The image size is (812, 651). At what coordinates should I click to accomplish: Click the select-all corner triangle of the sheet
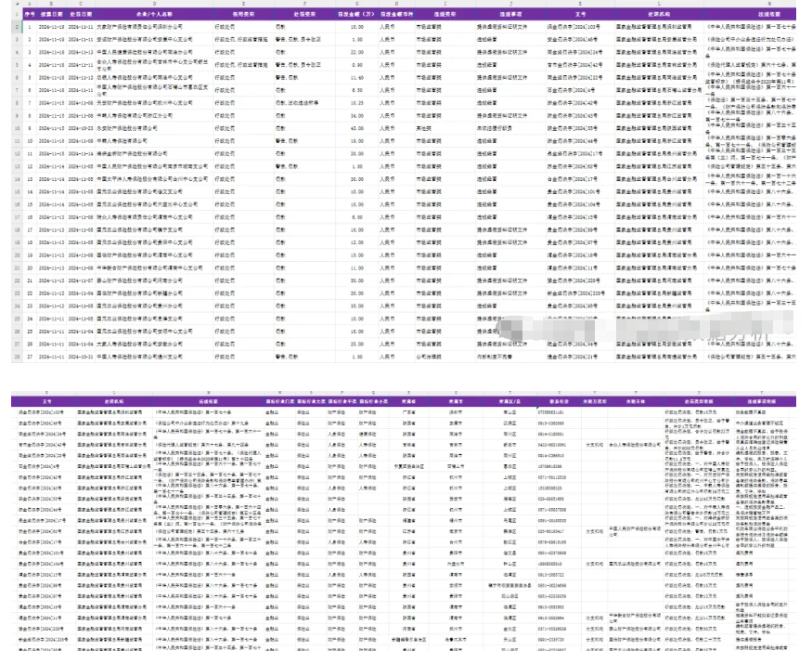[17, 3]
